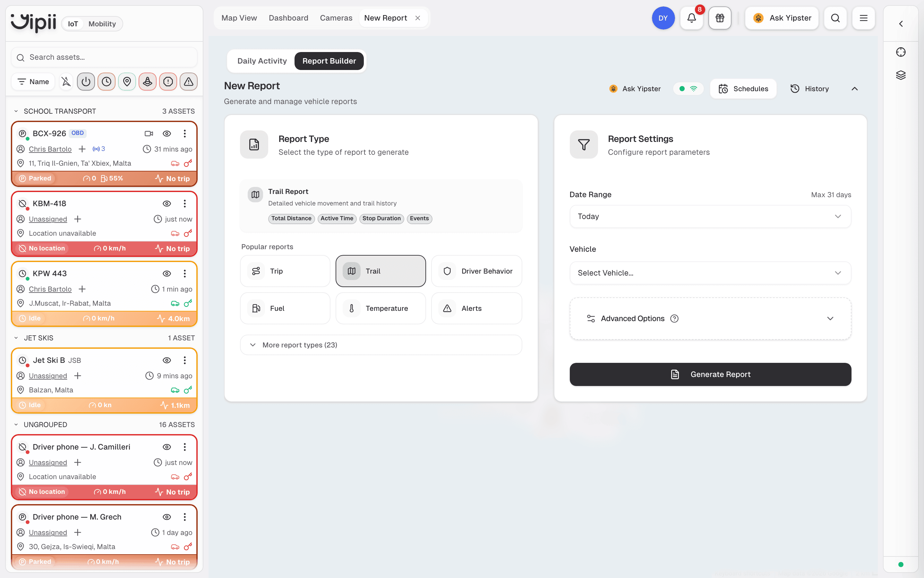
Task: Open the Date Range Today dropdown
Action: [710, 216]
